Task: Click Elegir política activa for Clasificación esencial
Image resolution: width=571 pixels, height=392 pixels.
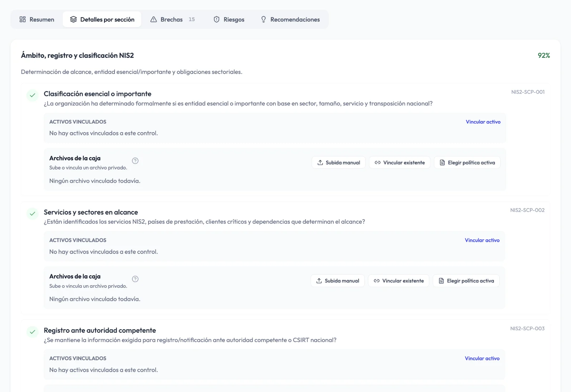Action: (x=467, y=162)
